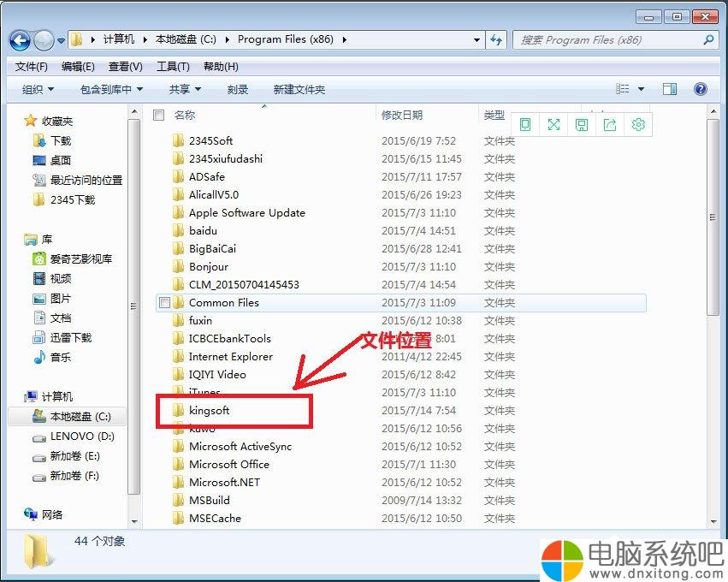The width and height of the screenshot is (728, 582).
Task: Expand the arrow after Program Files (x86)
Action: [344, 40]
